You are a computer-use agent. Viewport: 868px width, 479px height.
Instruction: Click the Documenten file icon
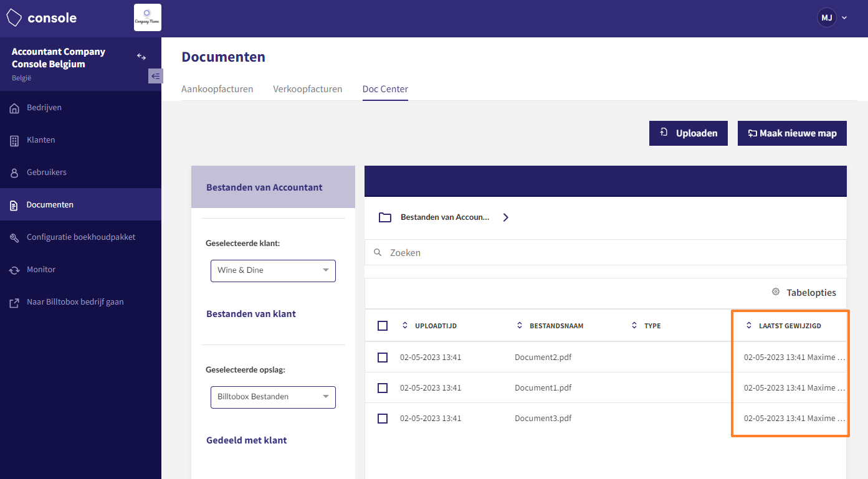14,205
